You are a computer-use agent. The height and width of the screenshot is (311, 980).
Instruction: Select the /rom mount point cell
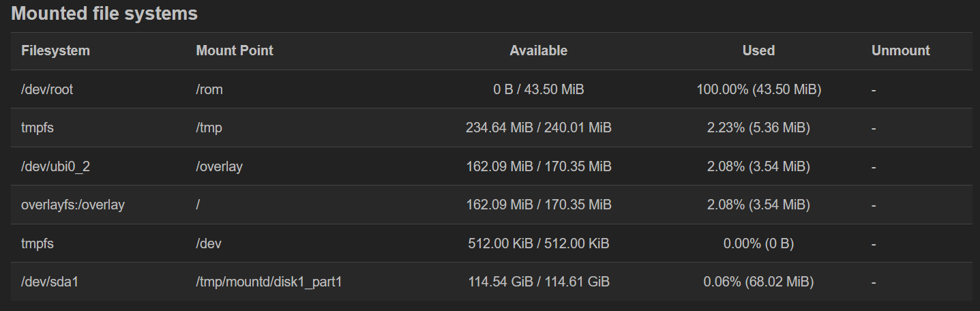pos(209,89)
